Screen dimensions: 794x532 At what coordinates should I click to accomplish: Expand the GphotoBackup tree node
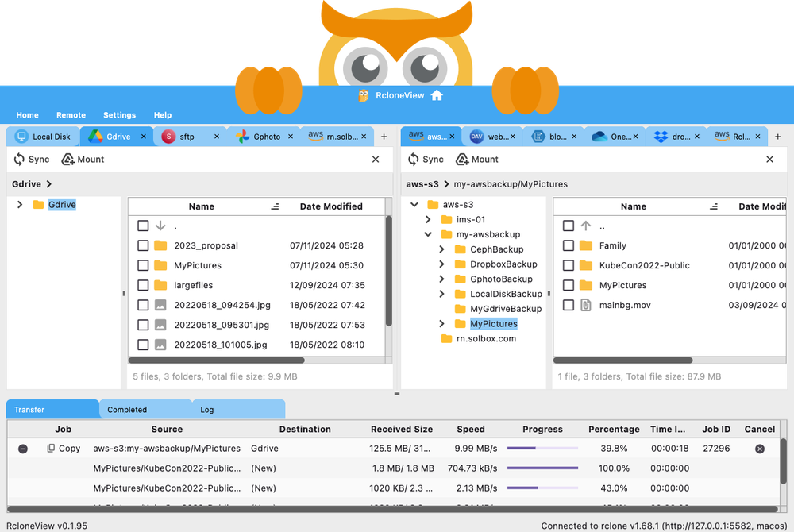click(441, 279)
